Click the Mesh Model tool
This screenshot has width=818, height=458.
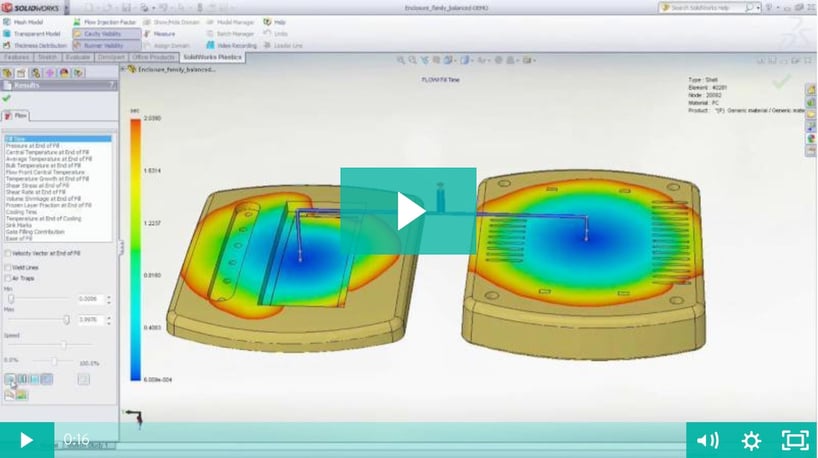pos(23,22)
